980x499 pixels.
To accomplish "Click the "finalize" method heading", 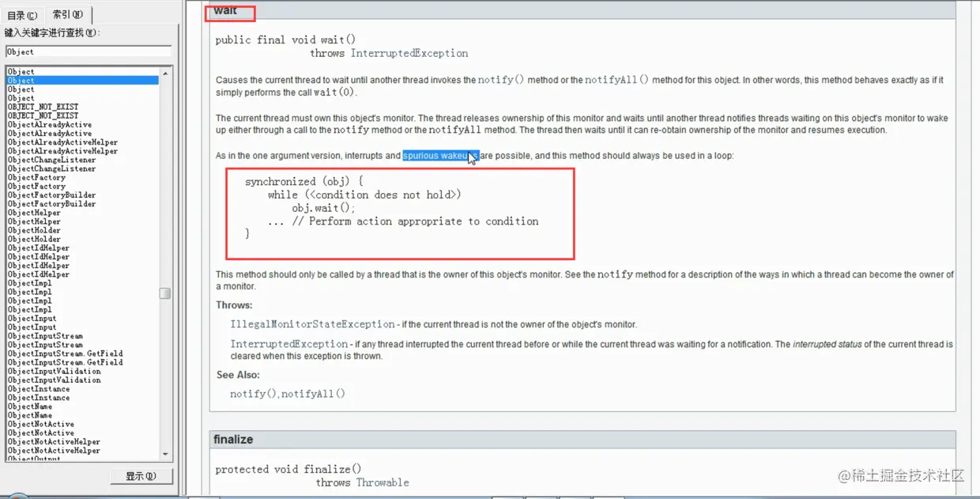I will 233,439.
